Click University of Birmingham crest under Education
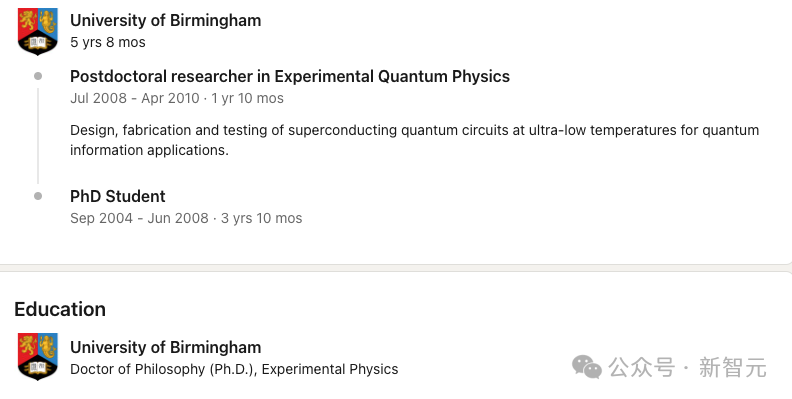The height and width of the screenshot is (399, 792). [x=38, y=357]
